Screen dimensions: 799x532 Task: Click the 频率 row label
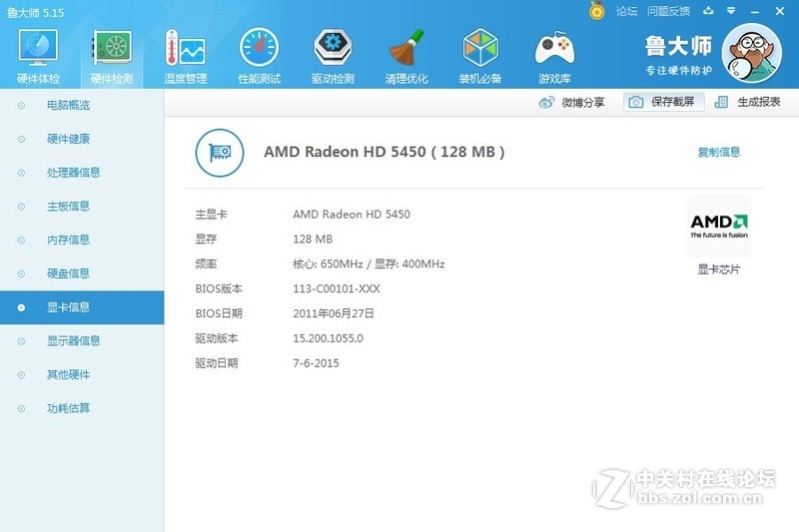(206, 264)
